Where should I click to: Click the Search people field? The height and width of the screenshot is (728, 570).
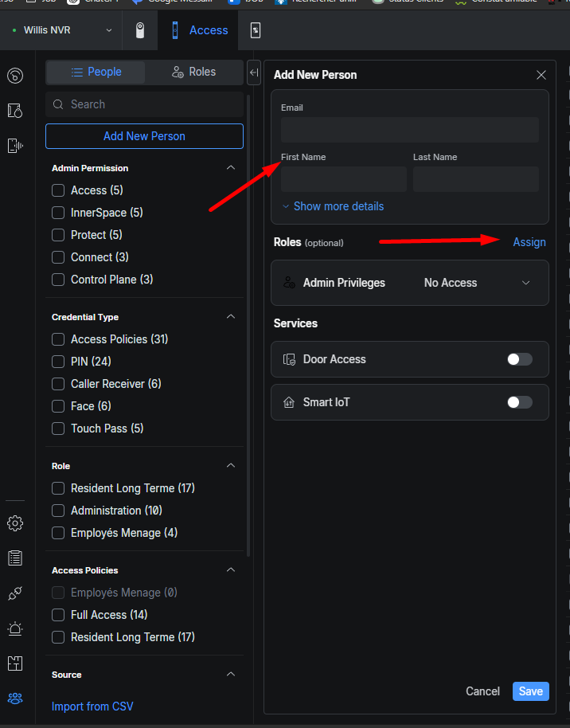click(144, 104)
